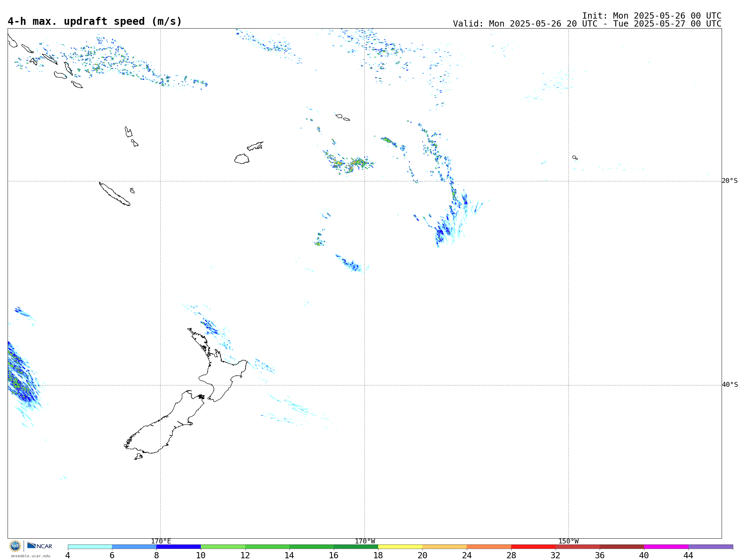The image size is (744, 560).
Task: Click the light cyan 4–6 colorbar segment
Action: point(90,547)
